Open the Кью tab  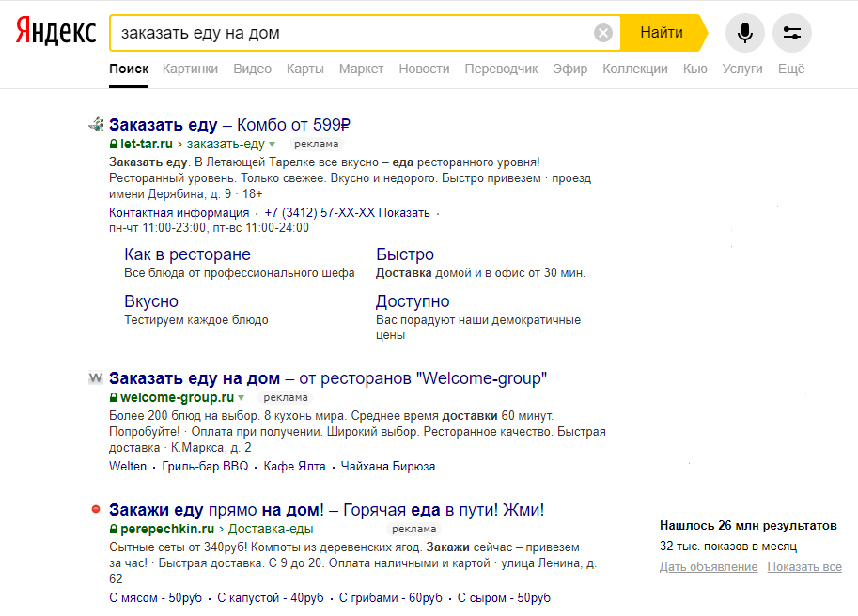coord(694,69)
